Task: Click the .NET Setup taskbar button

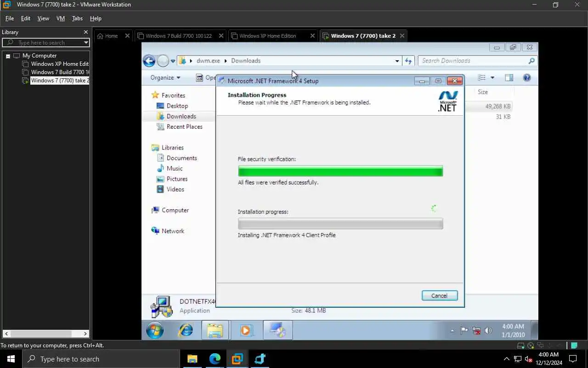Action: point(277,330)
